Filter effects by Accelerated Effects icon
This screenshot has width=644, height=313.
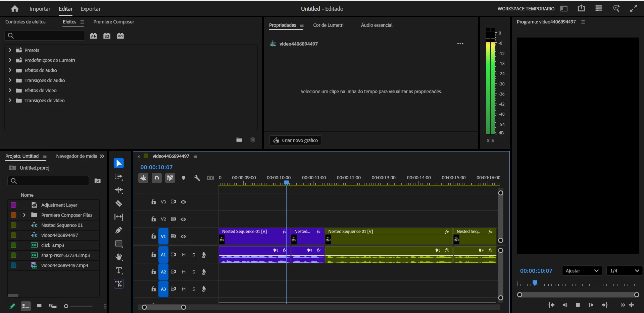(94, 36)
